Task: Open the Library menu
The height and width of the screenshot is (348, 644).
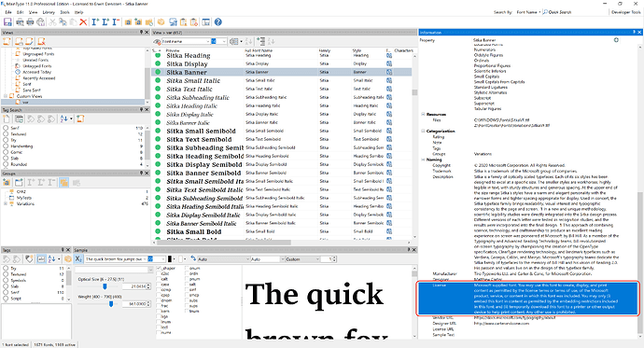Action: point(49,12)
